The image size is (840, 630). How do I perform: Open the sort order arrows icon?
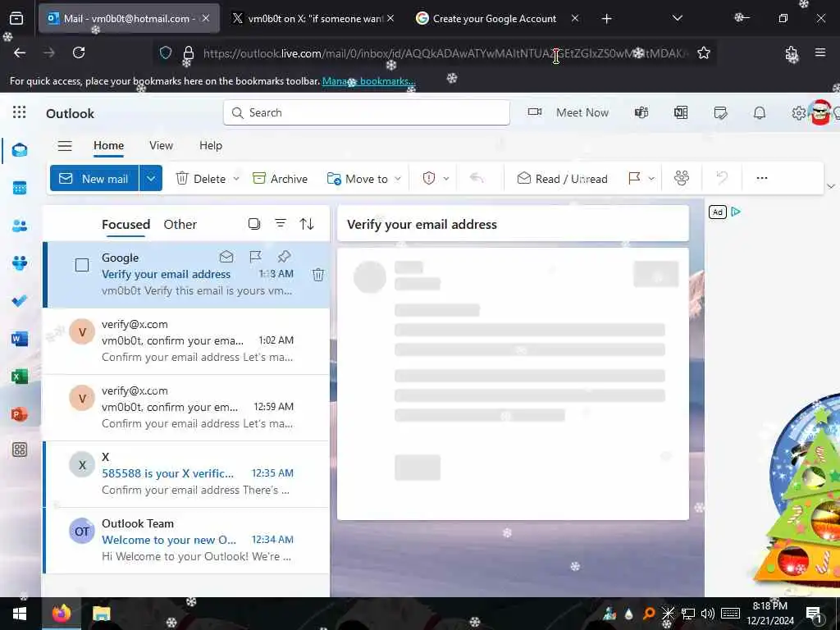307,223
